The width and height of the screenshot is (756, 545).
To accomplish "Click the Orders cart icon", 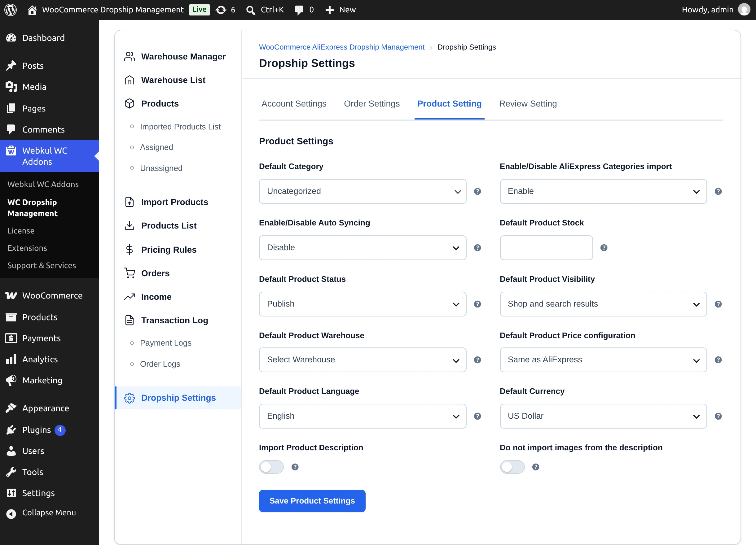I will (x=129, y=273).
